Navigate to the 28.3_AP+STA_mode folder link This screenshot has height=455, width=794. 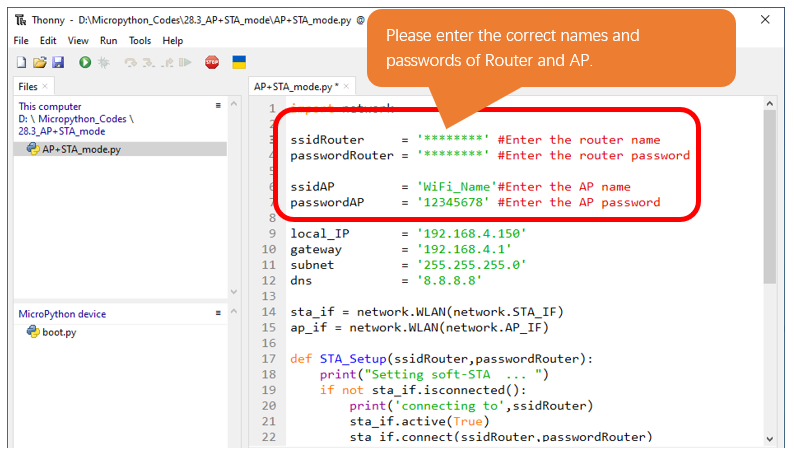pos(62,132)
